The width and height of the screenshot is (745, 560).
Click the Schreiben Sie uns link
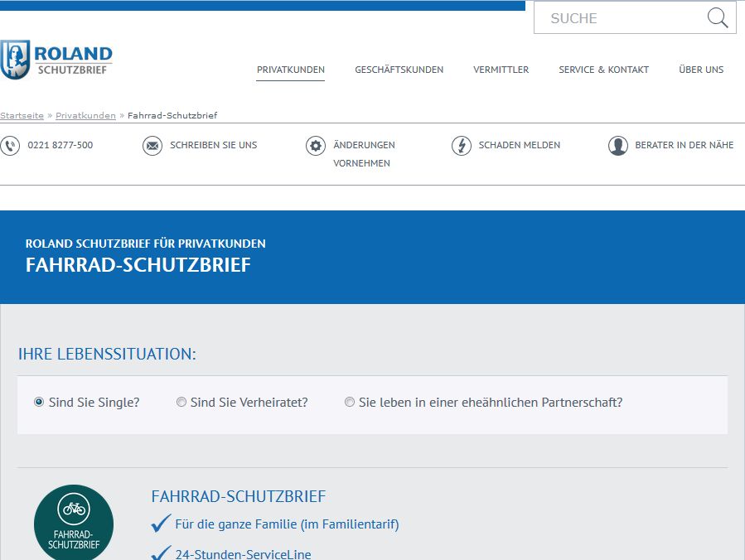pyautogui.click(x=213, y=145)
